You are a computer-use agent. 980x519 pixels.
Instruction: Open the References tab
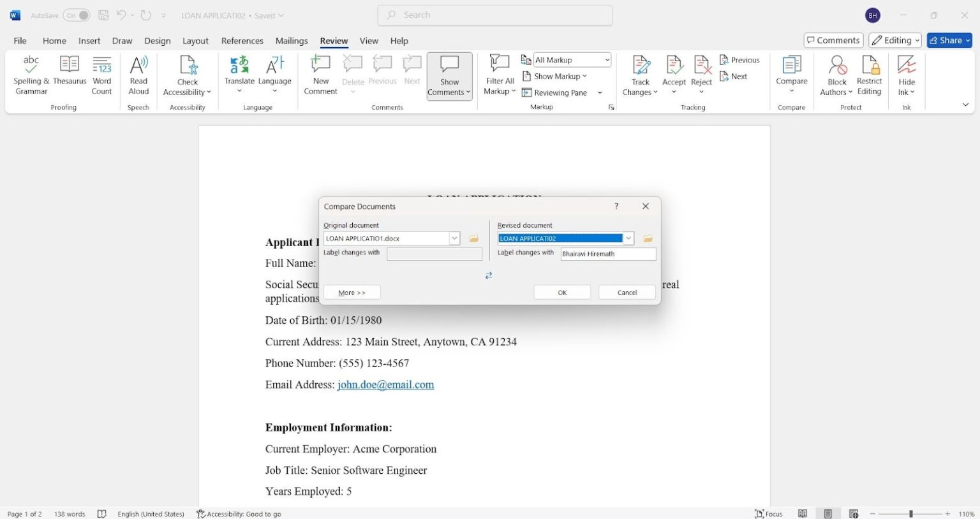242,40
